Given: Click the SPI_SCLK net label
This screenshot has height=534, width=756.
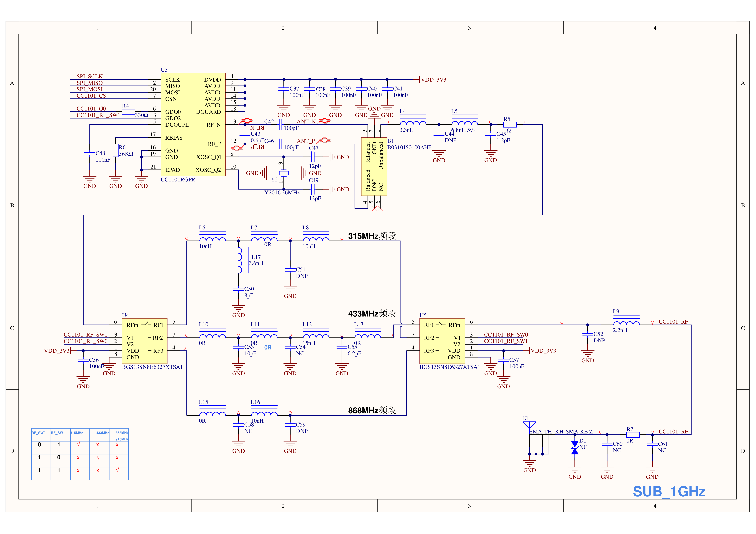Looking at the screenshot, I should (90, 76).
